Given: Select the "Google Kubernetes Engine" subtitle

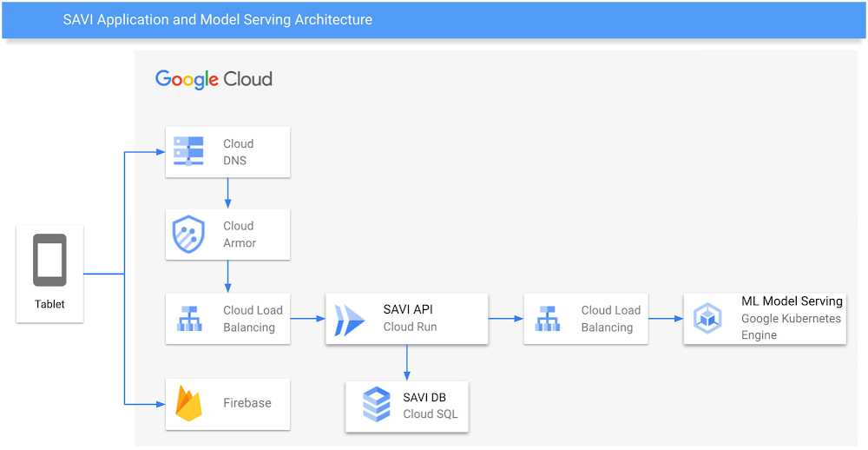Looking at the screenshot, I should 791,327.
